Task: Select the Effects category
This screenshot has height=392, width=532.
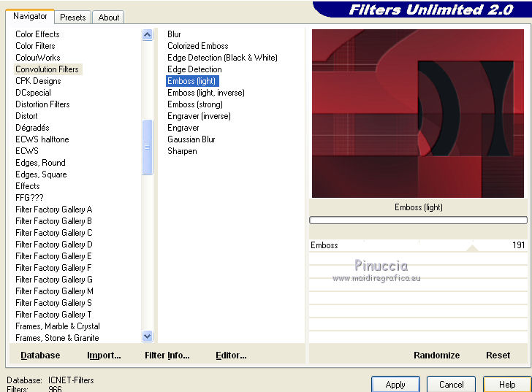Action: pos(28,186)
